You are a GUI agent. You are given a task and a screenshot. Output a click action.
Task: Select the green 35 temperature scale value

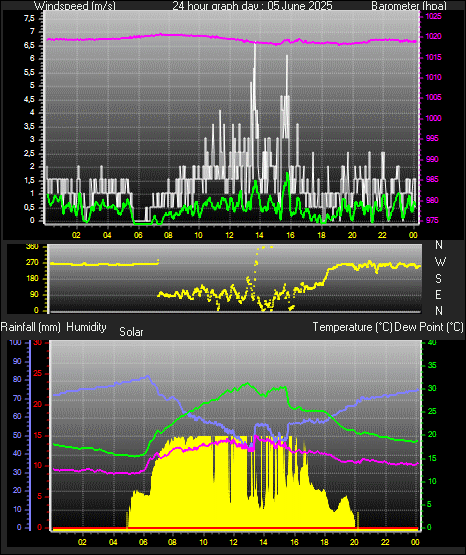pos(432,366)
